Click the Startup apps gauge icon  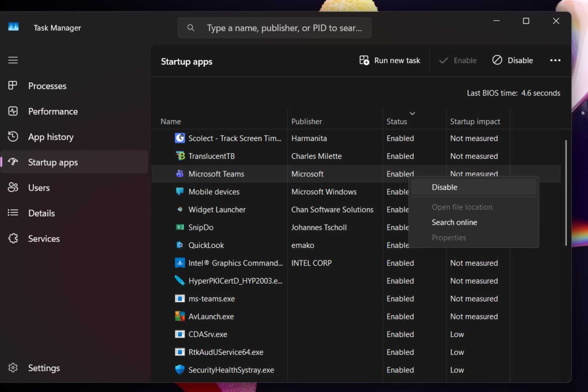[x=13, y=162]
